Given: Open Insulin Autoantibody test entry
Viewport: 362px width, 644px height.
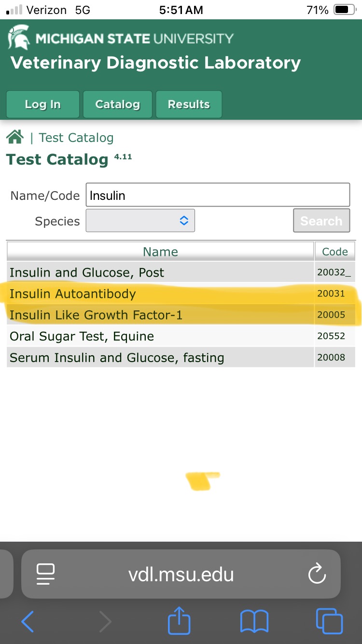Looking at the screenshot, I should [x=73, y=294].
